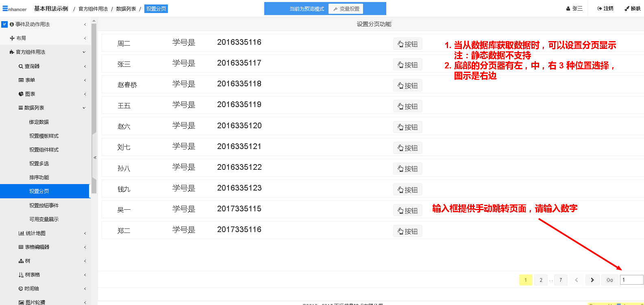Click the 张三 user icon in header

pos(568,9)
